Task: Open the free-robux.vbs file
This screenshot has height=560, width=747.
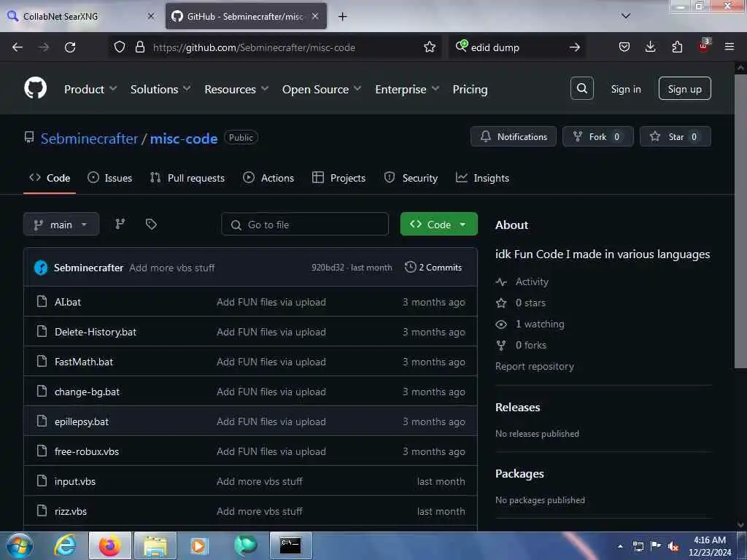Action: click(x=87, y=451)
